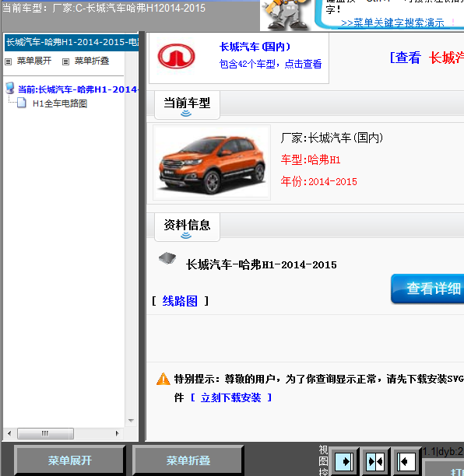Click the gray chip icon beside 长城汽车-哈弗H1-2014-2015

pyautogui.click(x=167, y=258)
